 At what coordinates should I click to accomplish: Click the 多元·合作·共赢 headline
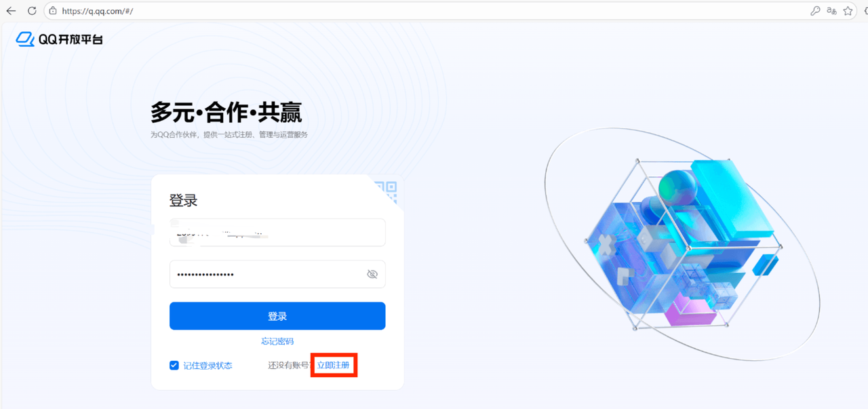point(226,112)
